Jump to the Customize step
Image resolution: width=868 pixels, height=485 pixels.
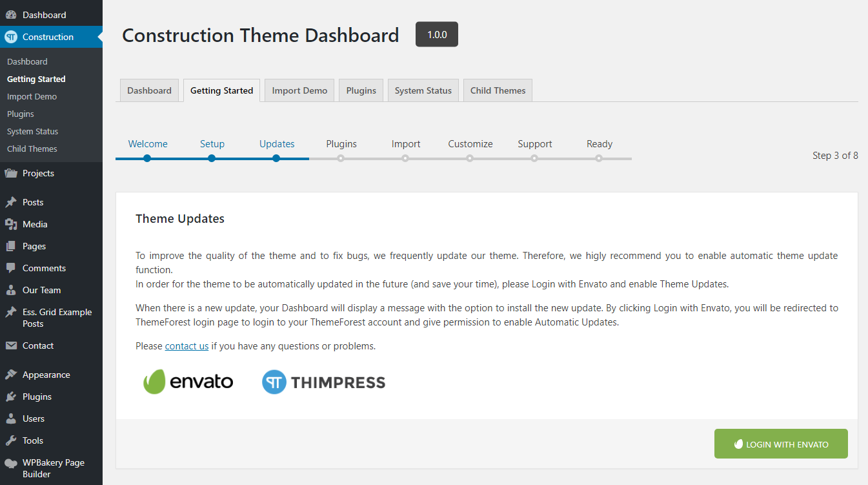point(470,143)
